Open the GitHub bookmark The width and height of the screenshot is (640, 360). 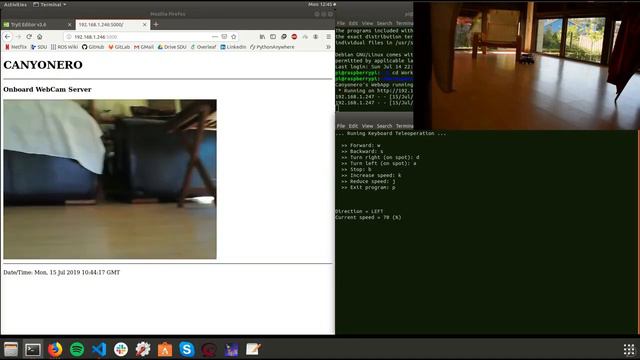[93, 47]
